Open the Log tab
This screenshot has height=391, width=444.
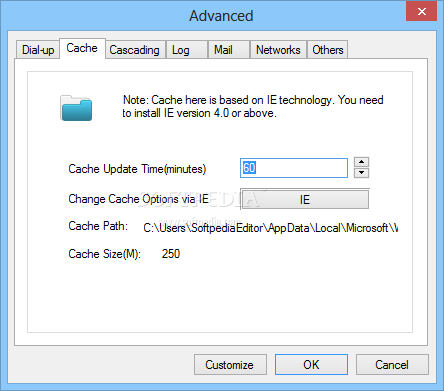click(187, 50)
